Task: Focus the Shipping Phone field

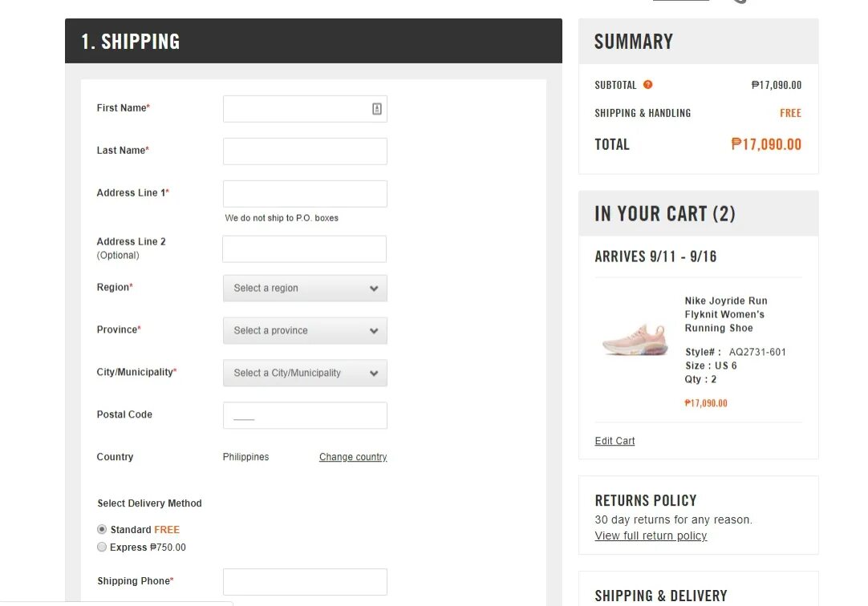Action: point(305,582)
